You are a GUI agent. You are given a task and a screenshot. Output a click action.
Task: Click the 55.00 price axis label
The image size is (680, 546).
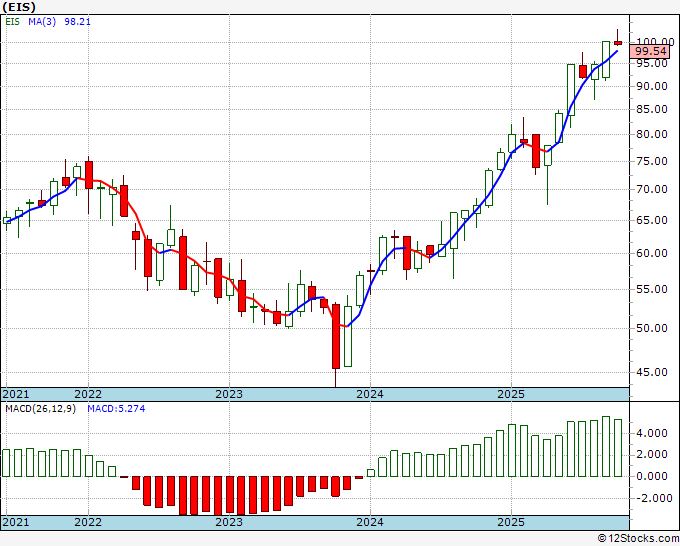[652, 289]
